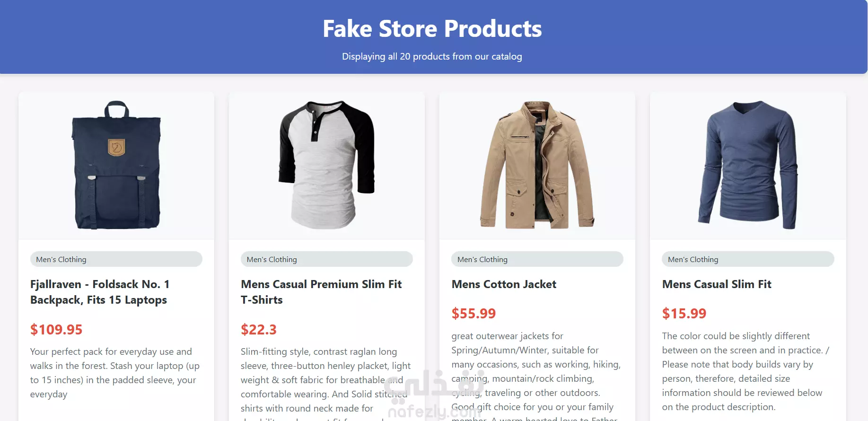Select Men's Clothing tag on Casual Slim Fit card
This screenshot has width=868, height=421.
[748, 259]
